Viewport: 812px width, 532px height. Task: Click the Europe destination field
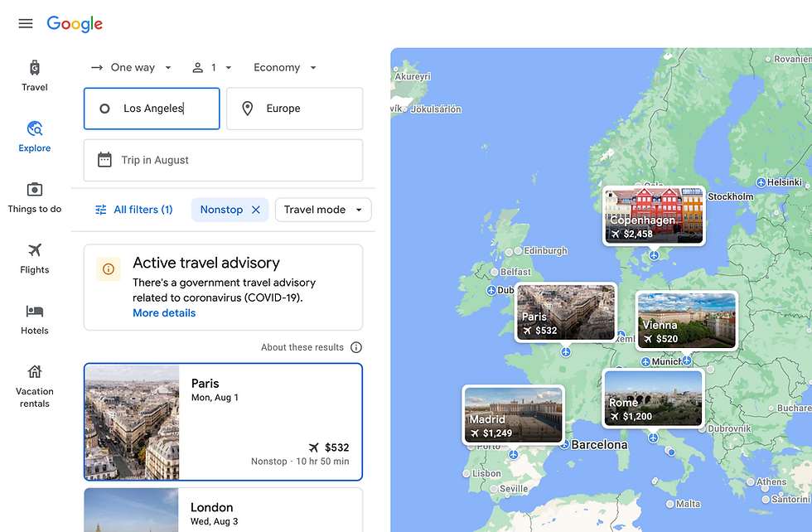(x=295, y=109)
